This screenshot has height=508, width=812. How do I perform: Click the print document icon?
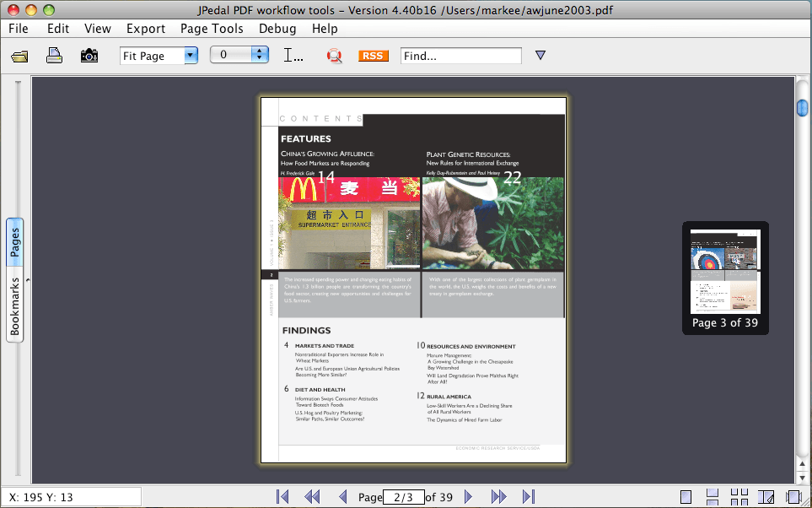coord(54,56)
